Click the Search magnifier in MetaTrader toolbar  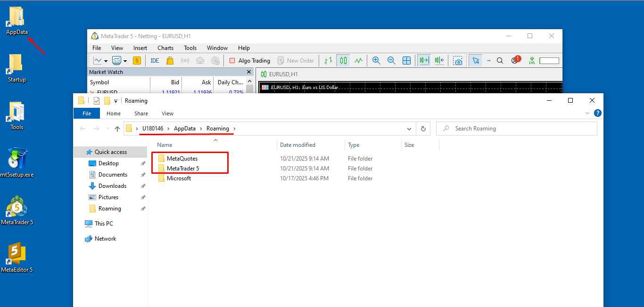click(500, 60)
